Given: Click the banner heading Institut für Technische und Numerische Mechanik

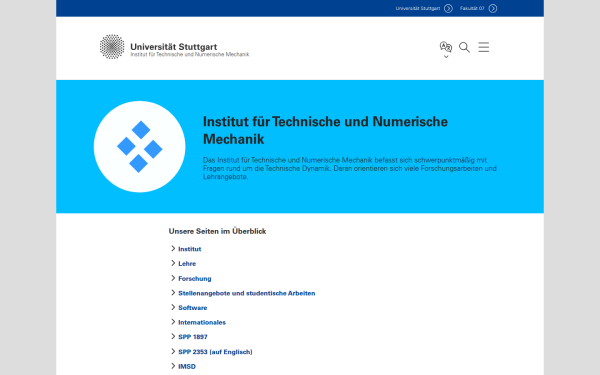Looking at the screenshot, I should pyautogui.click(x=325, y=130).
